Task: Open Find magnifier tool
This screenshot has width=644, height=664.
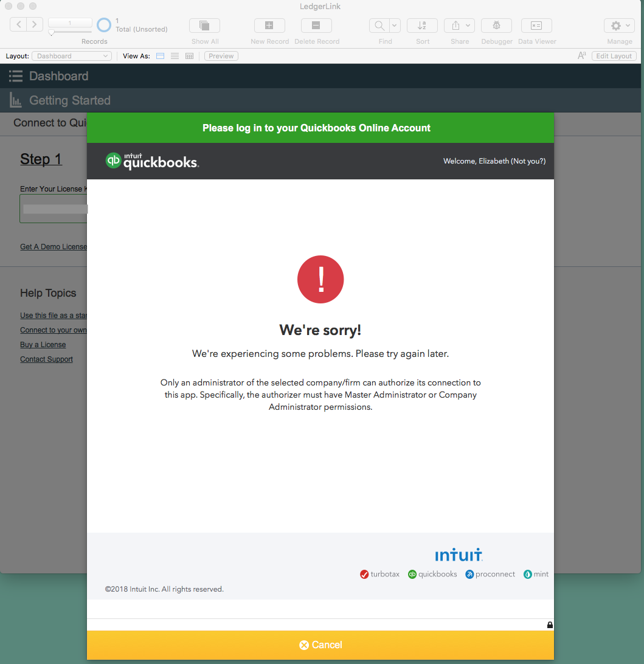Action: 379,26
